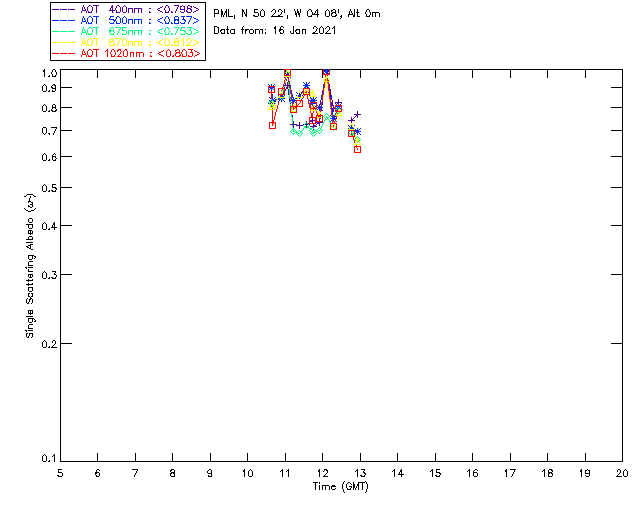Screen dimensions: 640x512
Task: Click the x-axis tick label 14
Action: pyautogui.click(x=398, y=473)
